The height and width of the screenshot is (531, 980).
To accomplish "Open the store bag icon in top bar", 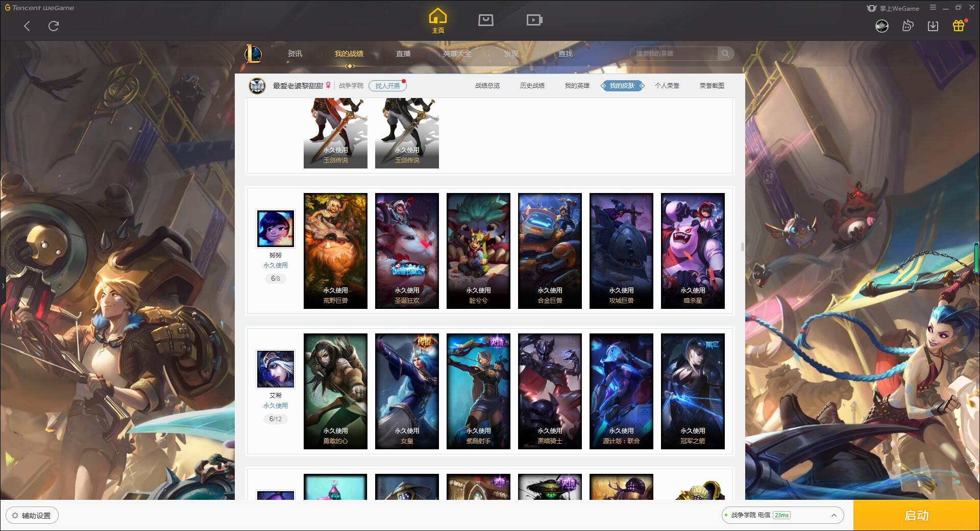I will point(485,20).
